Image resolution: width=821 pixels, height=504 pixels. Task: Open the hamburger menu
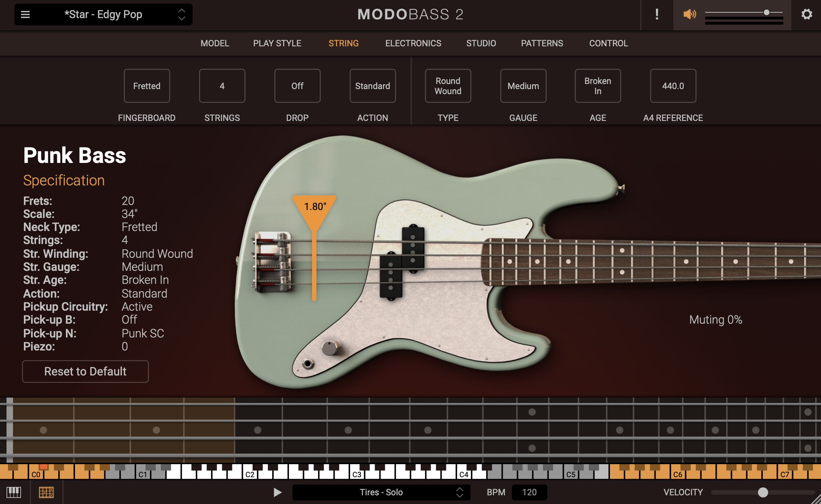[x=25, y=14]
